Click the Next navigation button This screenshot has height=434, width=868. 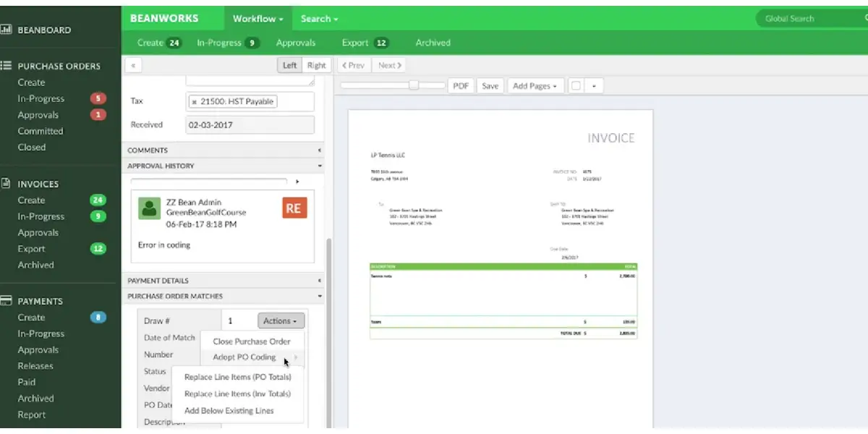click(x=389, y=65)
